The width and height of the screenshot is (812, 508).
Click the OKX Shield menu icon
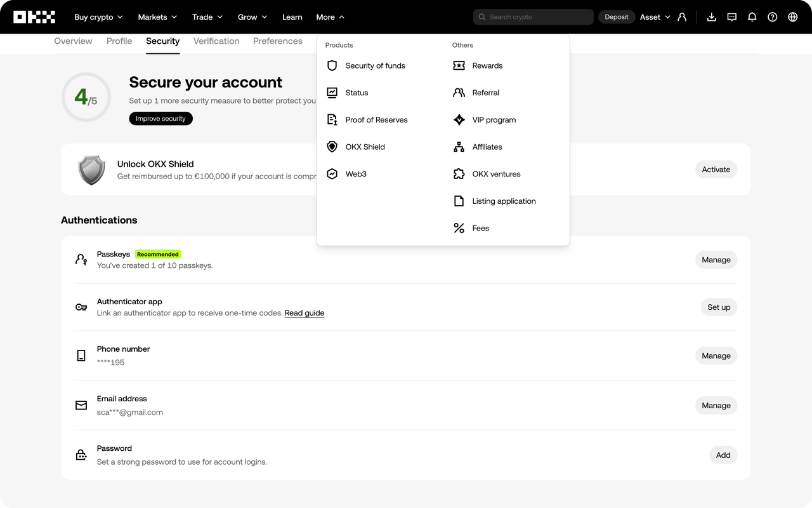(332, 147)
